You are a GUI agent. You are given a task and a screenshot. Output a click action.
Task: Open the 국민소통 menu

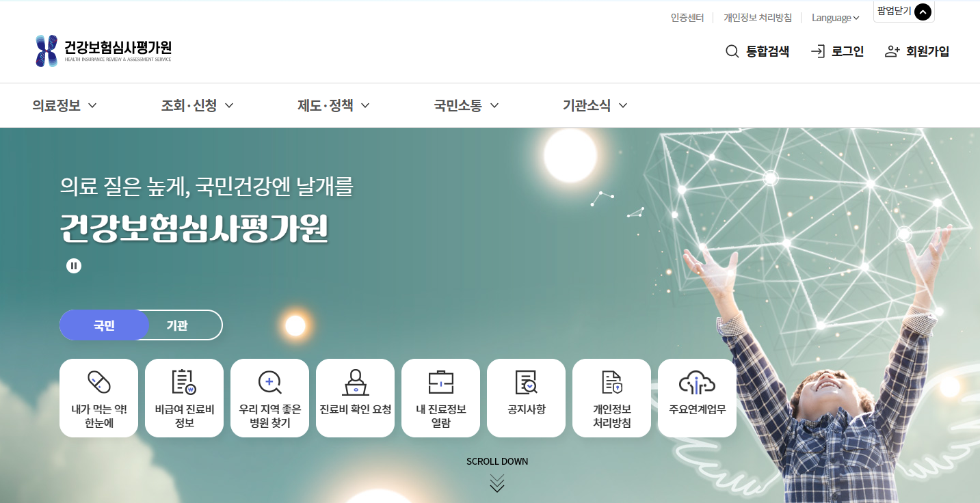point(458,105)
